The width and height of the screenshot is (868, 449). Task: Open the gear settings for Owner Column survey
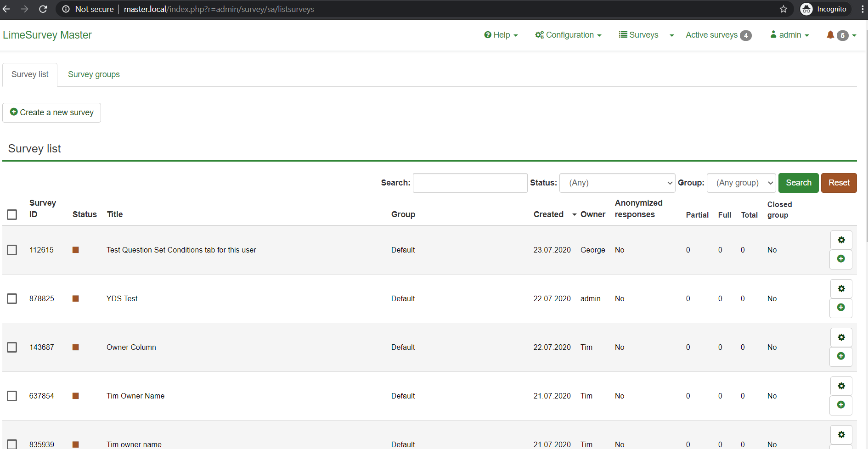pyautogui.click(x=841, y=337)
